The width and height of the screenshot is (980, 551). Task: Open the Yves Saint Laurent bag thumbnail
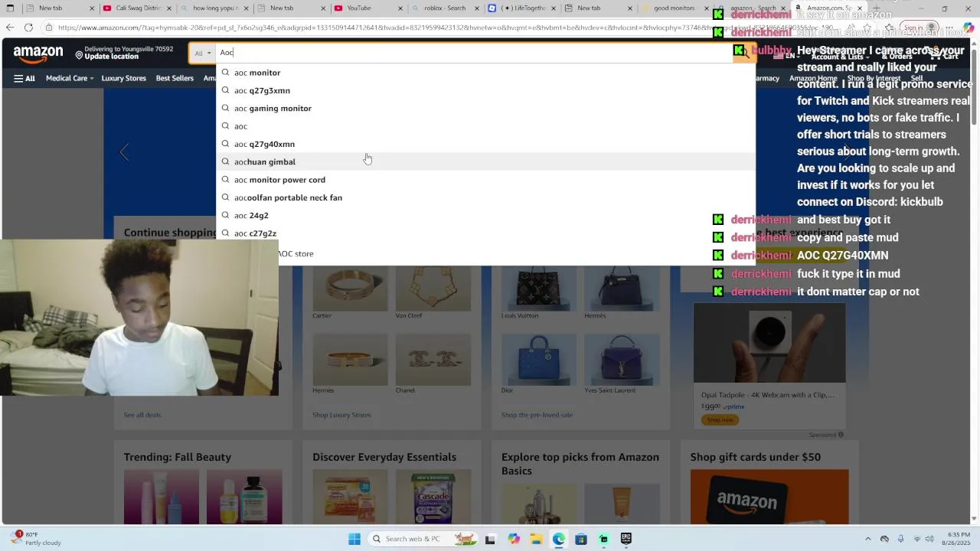[622, 359]
